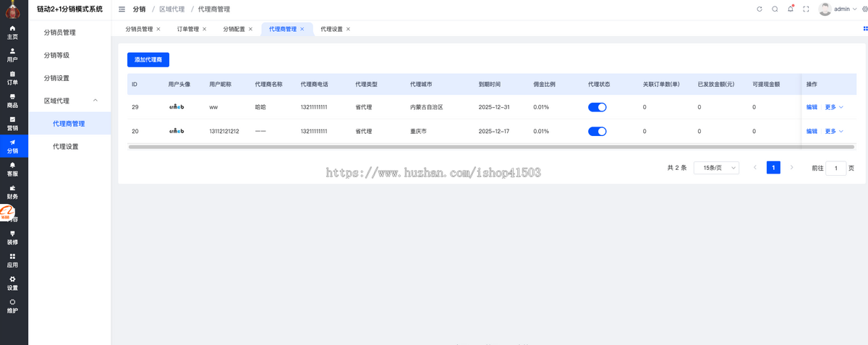The height and width of the screenshot is (345, 868).
Task: Open the 应用 apps section
Action: pyautogui.click(x=12, y=260)
